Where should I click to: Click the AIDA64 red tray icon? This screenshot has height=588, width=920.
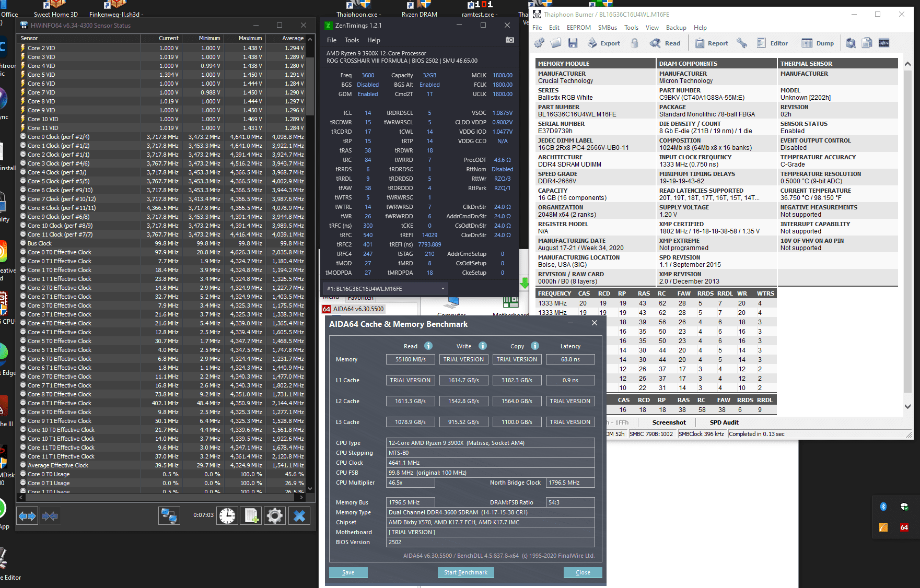point(904,527)
